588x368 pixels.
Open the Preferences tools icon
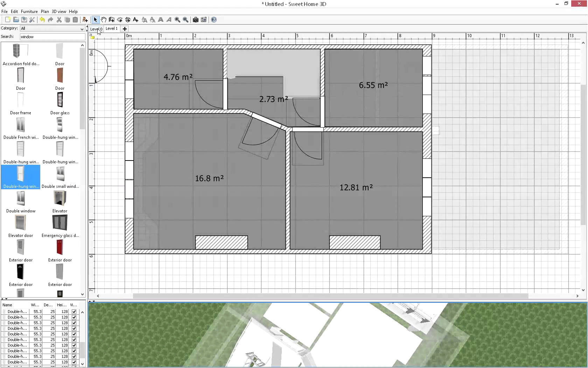pos(32,20)
